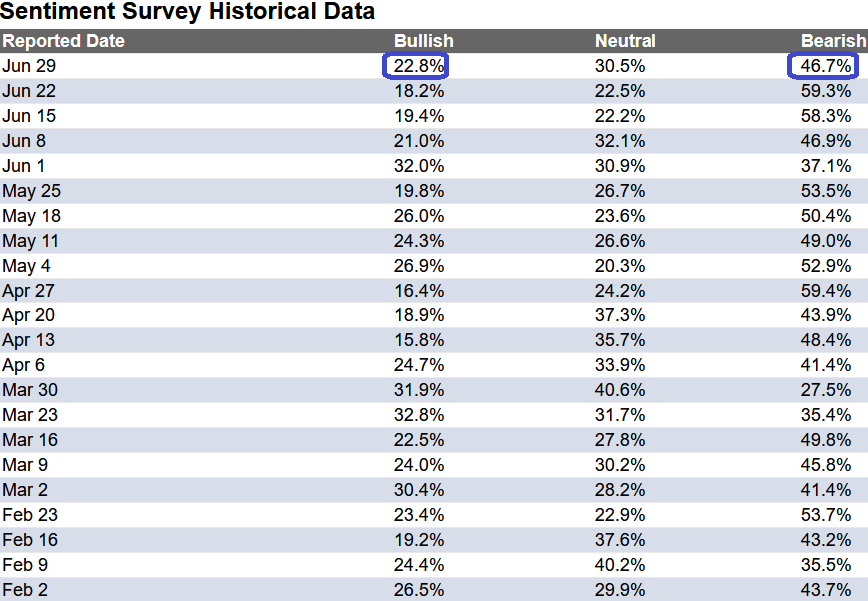Select the Jun 1 Bullish value 32.0%
Image resolution: width=868 pixels, height=601 pixels.
click(x=419, y=166)
